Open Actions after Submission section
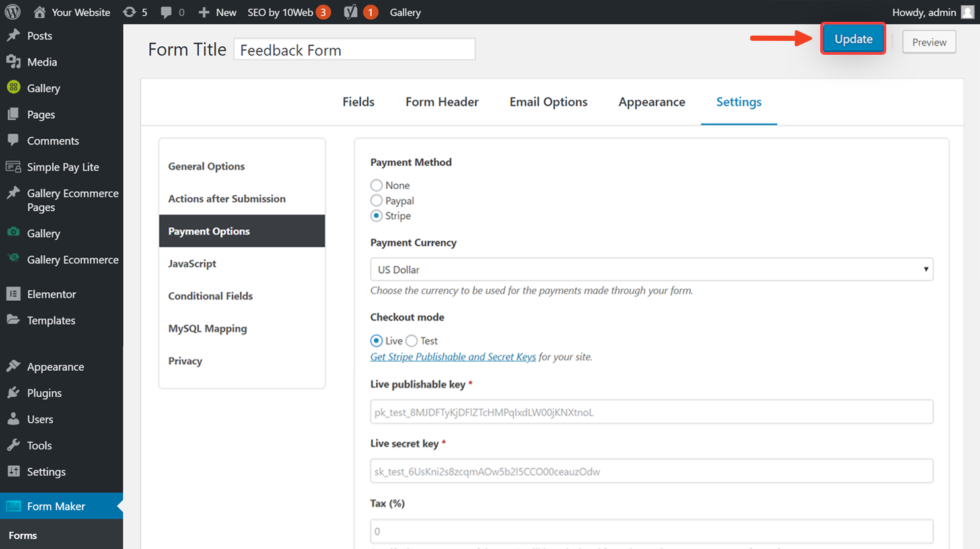The width and height of the screenshot is (980, 549). pyautogui.click(x=242, y=199)
